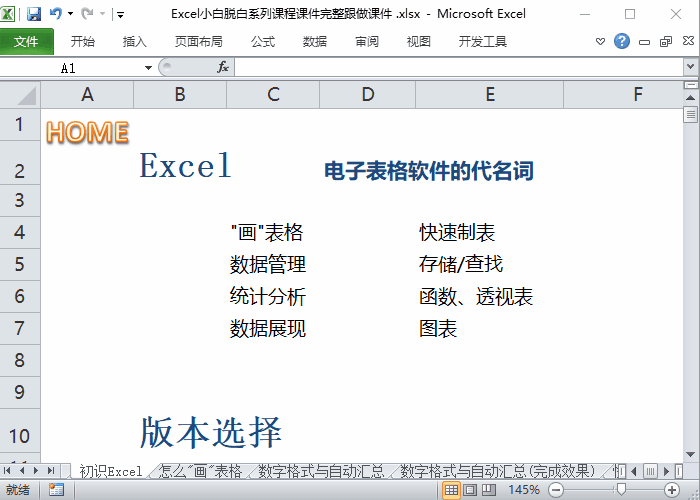Select row 8 header
The image size is (700, 500).
[x=20, y=360]
